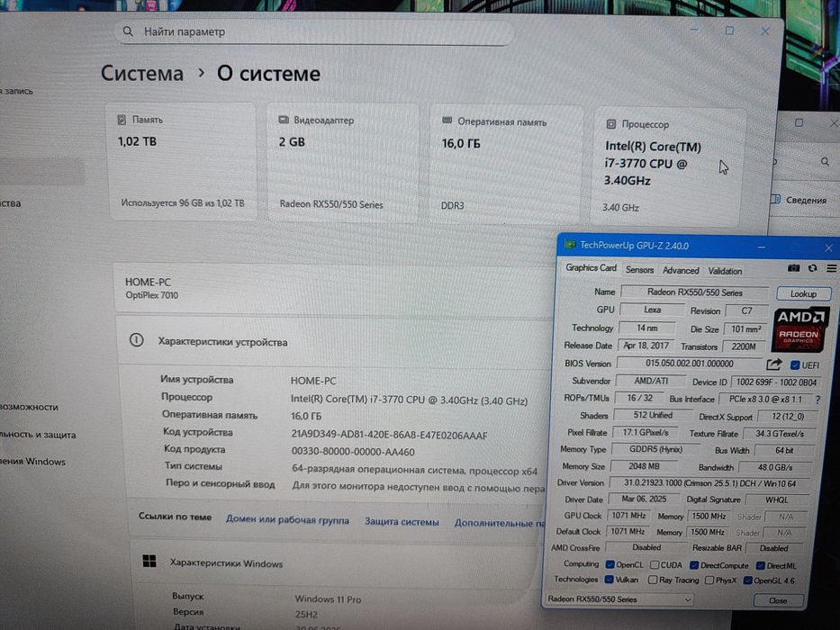Select the Процессор i7-3770 card

click(667, 166)
